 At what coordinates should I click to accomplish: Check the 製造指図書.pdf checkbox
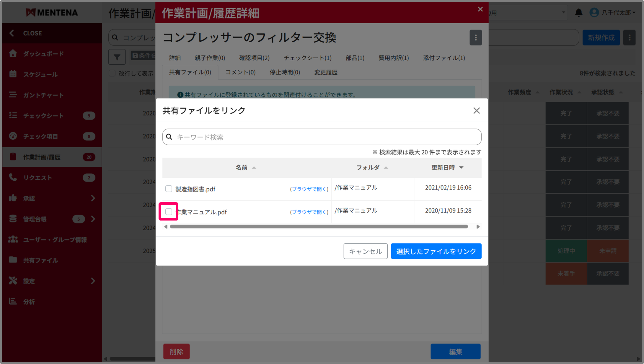tap(169, 189)
